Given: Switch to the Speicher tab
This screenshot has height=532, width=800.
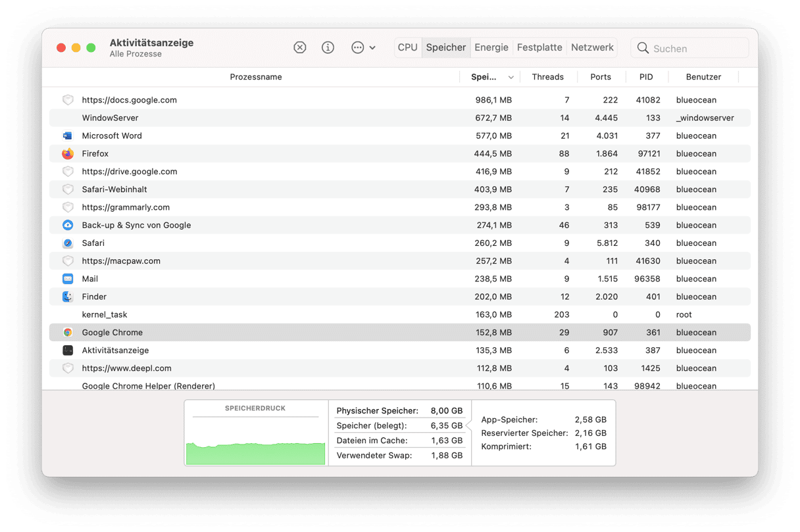Looking at the screenshot, I should 446,47.
